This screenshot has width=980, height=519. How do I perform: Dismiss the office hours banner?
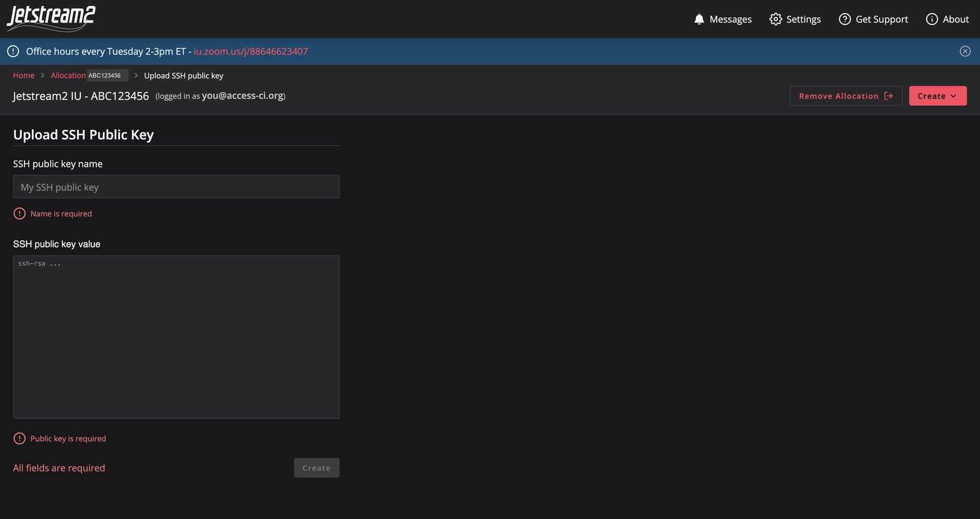click(x=965, y=51)
